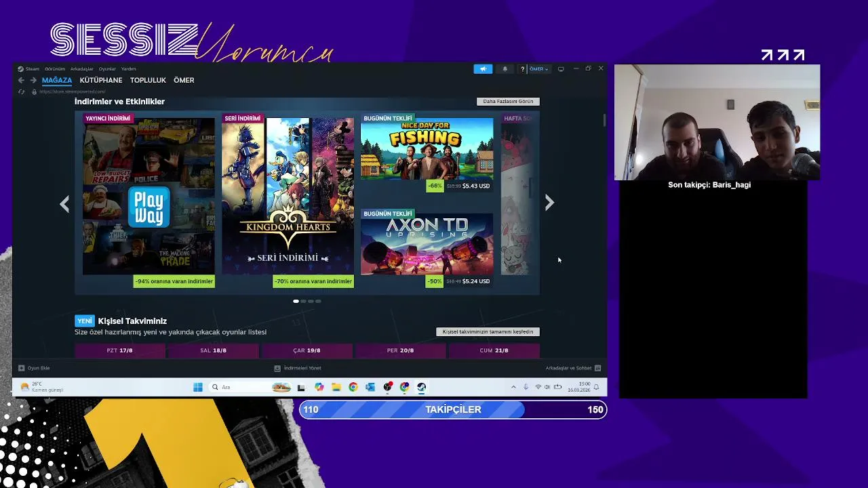This screenshot has width=868, height=488.
Task: Select the ÇAR 19/8 calendar day
Action: click(x=307, y=350)
